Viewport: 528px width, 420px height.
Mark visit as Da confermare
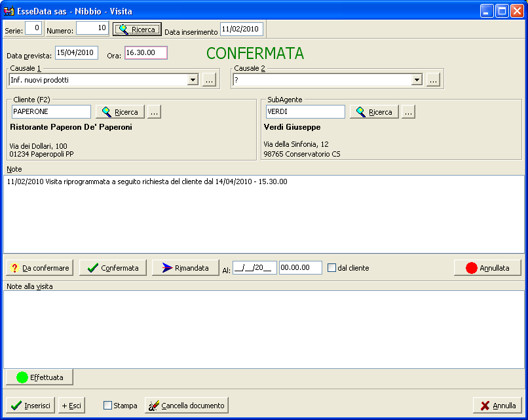tap(40, 268)
